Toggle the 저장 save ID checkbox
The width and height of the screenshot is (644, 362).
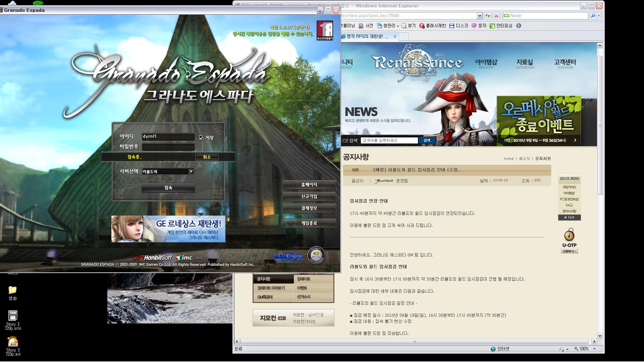pos(201,138)
